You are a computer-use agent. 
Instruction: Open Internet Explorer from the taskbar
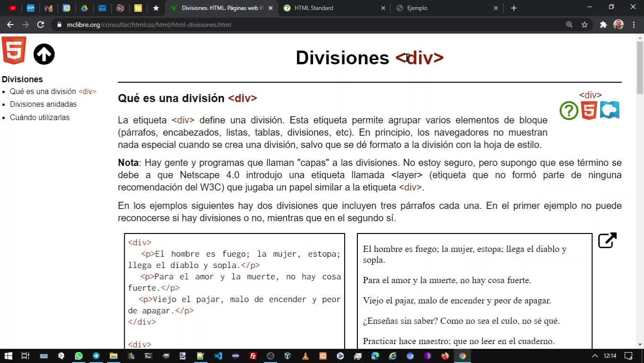[x=392, y=356]
